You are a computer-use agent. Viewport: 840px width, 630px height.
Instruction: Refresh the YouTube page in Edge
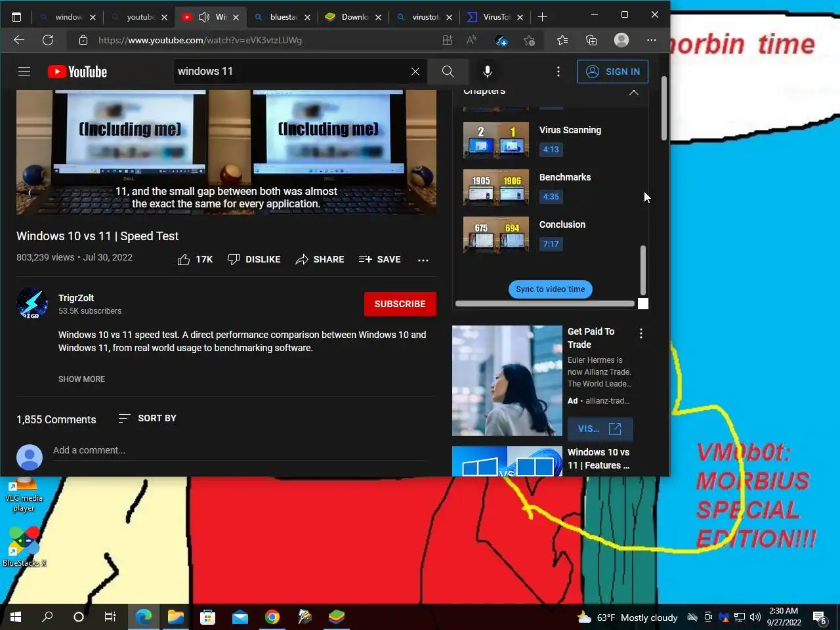click(48, 40)
